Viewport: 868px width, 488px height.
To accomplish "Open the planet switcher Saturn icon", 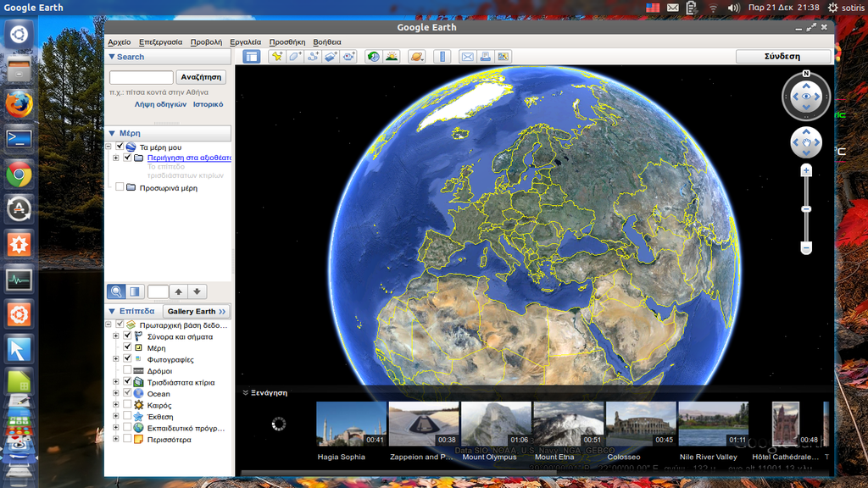I will (x=417, y=57).
